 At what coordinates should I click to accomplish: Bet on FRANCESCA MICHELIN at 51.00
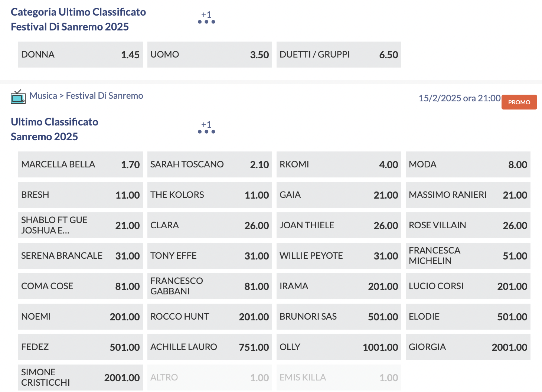(x=468, y=256)
